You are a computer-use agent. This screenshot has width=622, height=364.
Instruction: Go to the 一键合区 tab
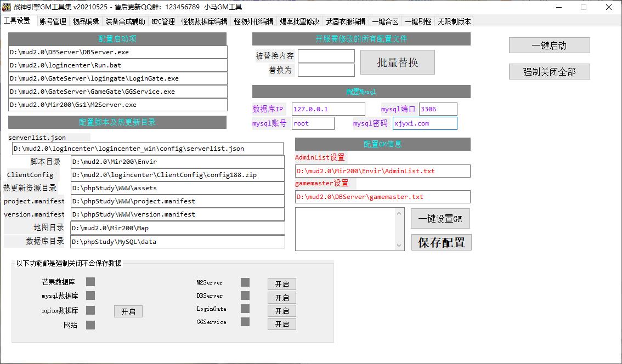point(385,21)
